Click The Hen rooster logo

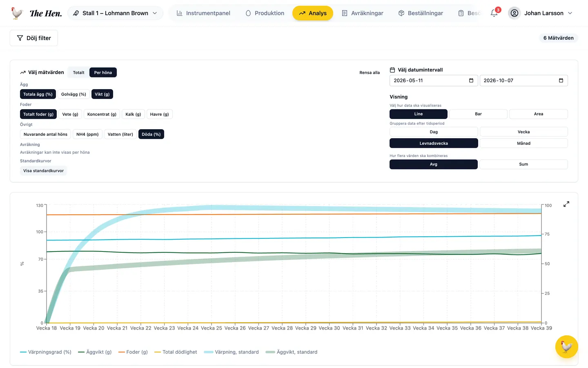pyautogui.click(x=17, y=13)
